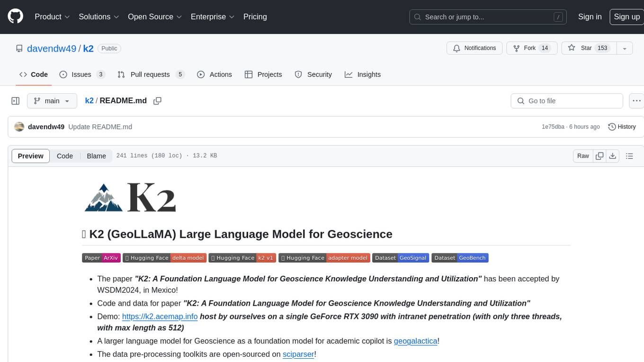644x362 pixels.
Task: Open the Product menu
Action: [x=52, y=17]
